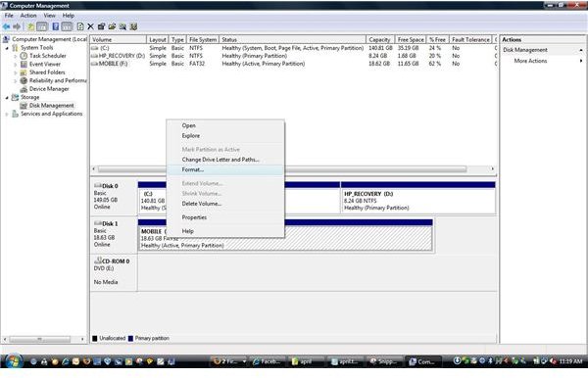
Task: Launch Firefox from the Quick Launch bar
Action: click(86, 361)
